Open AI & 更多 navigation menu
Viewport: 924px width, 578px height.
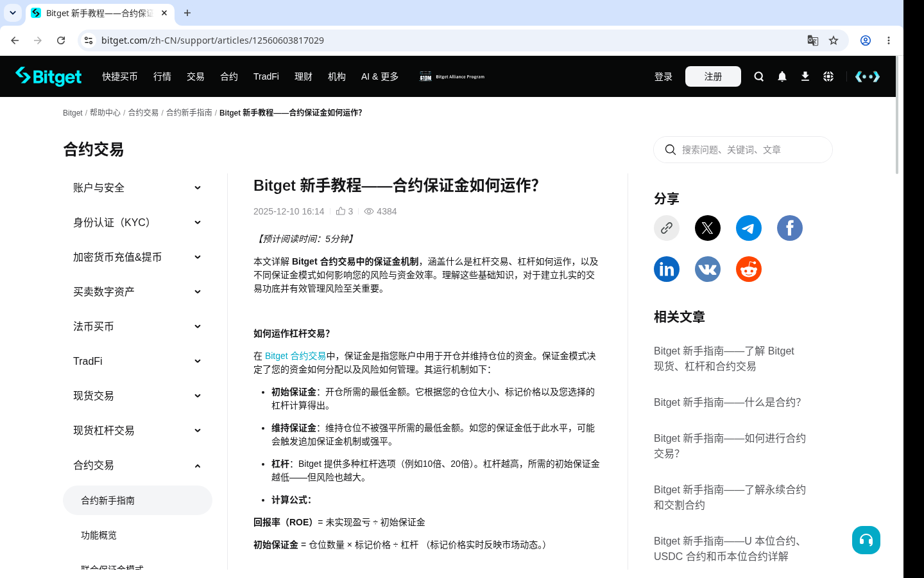click(380, 76)
